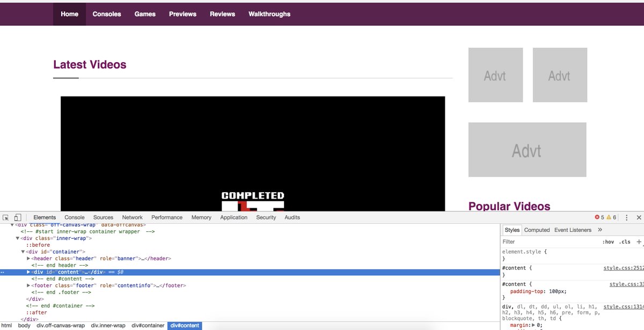Switch to the Network tab
Image resolution: width=644 pixels, height=330 pixels.
pos(133,217)
